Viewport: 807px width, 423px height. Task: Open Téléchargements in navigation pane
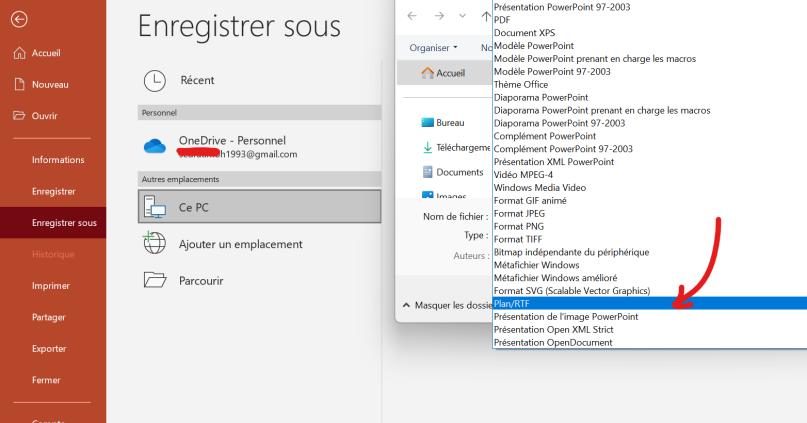(x=457, y=148)
